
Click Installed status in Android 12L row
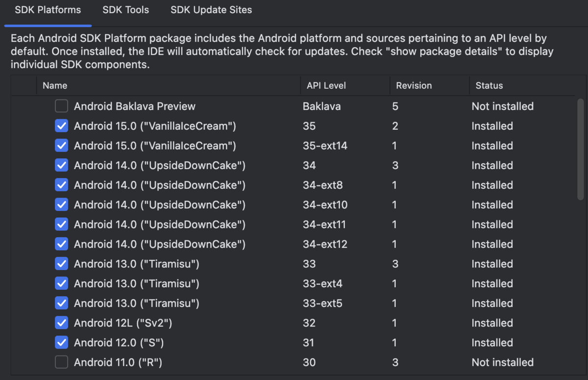point(492,323)
